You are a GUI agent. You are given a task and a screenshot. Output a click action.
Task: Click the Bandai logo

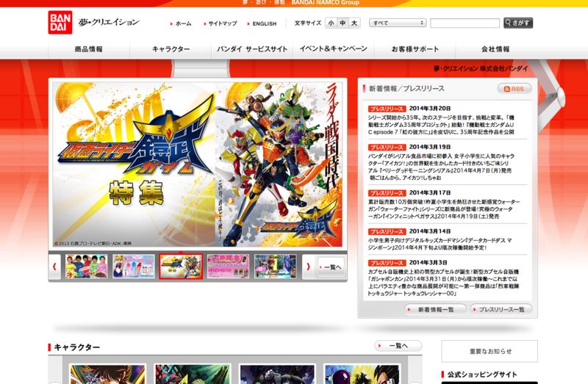(60, 23)
